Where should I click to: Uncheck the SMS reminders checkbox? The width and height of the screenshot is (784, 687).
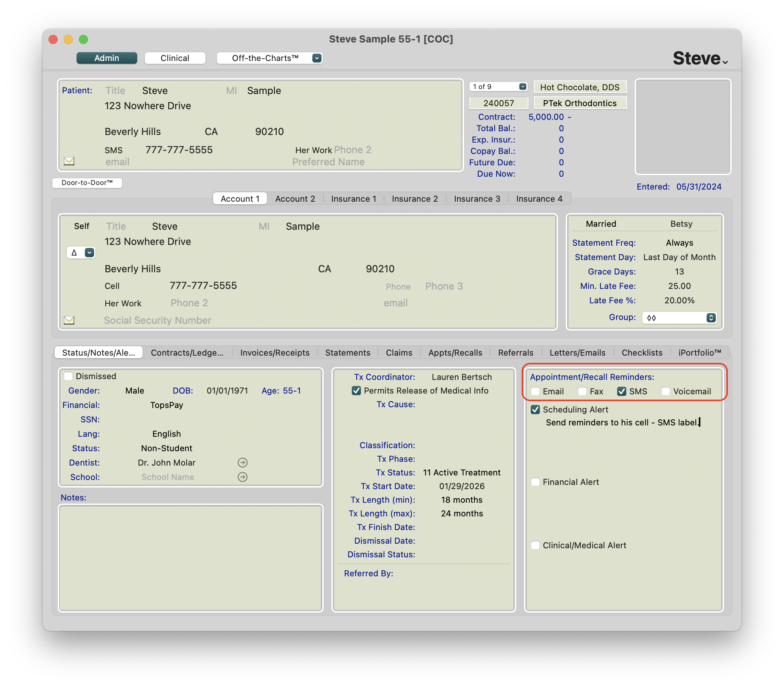621,391
